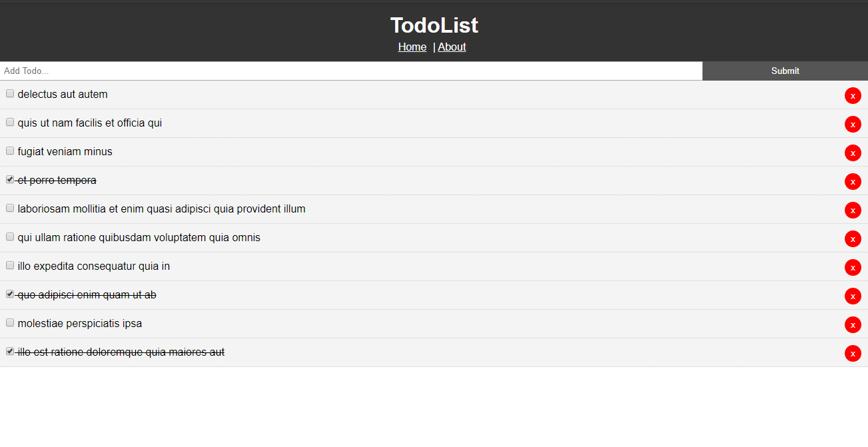Focus the Add Todo input field
This screenshot has height=447, width=868.
coord(351,71)
